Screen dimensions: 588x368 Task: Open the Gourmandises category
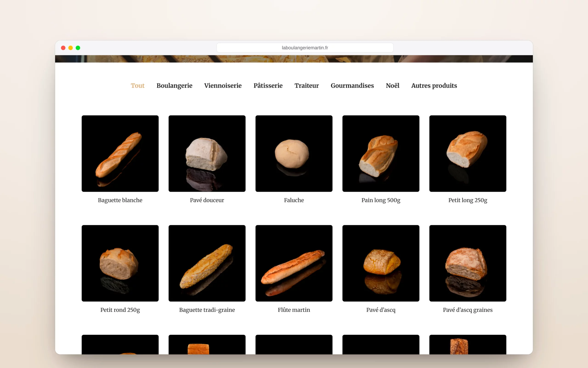(x=352, y=86)
